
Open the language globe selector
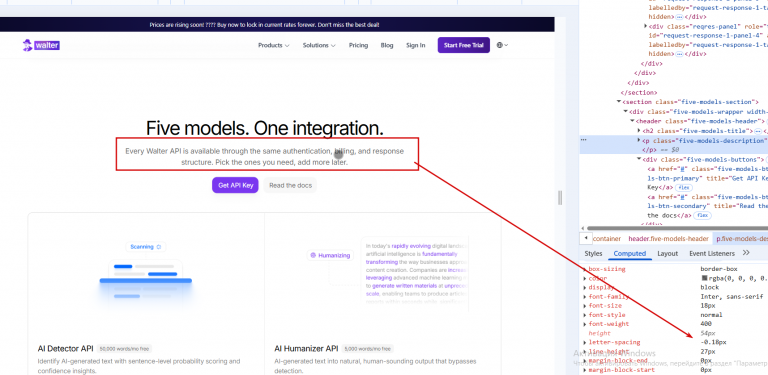(x=502, y=45)
